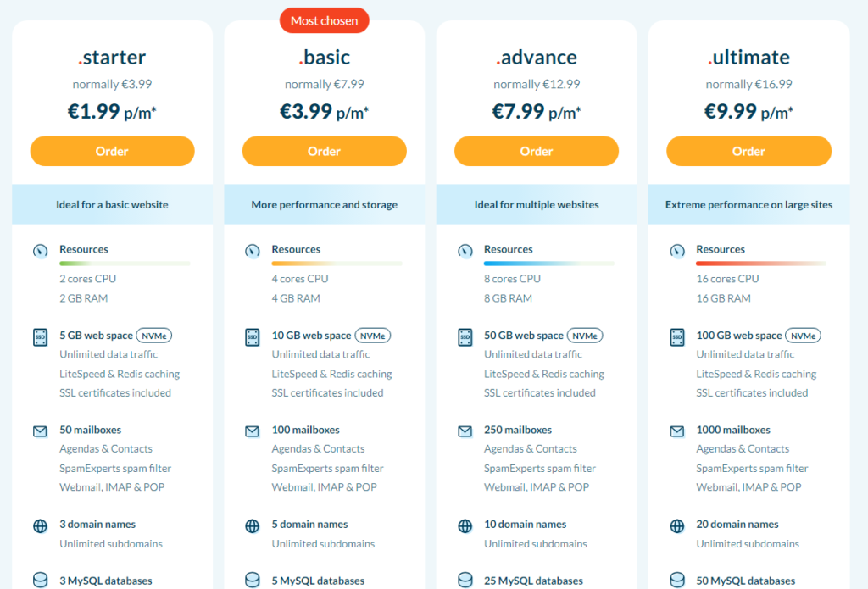Click the starter plan envelope mailbox icon
The width and height of the screenshot is (868, 589).
[x=41, y=431]
